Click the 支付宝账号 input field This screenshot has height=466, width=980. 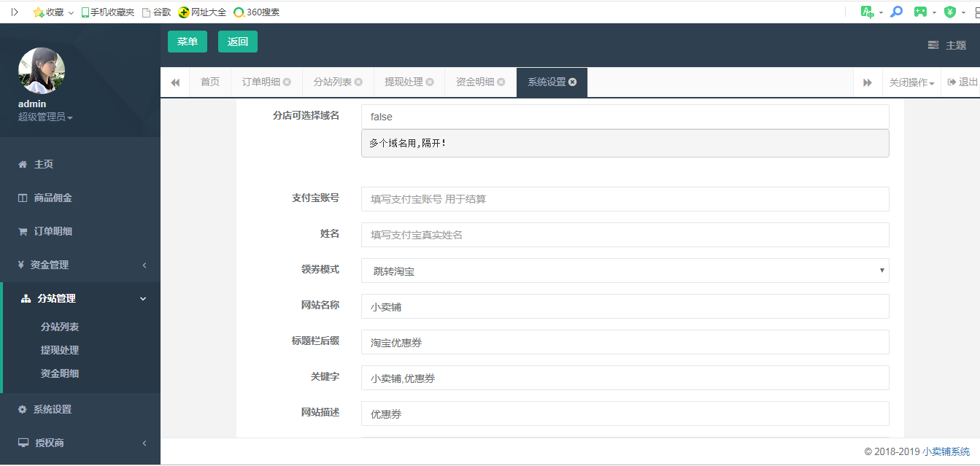pos(625,199)
